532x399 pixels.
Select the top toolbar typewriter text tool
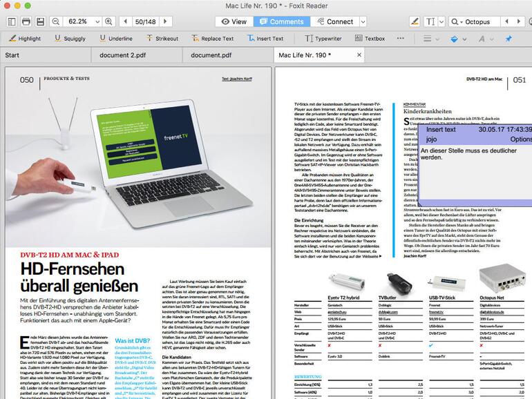click(x=430, y=21)
